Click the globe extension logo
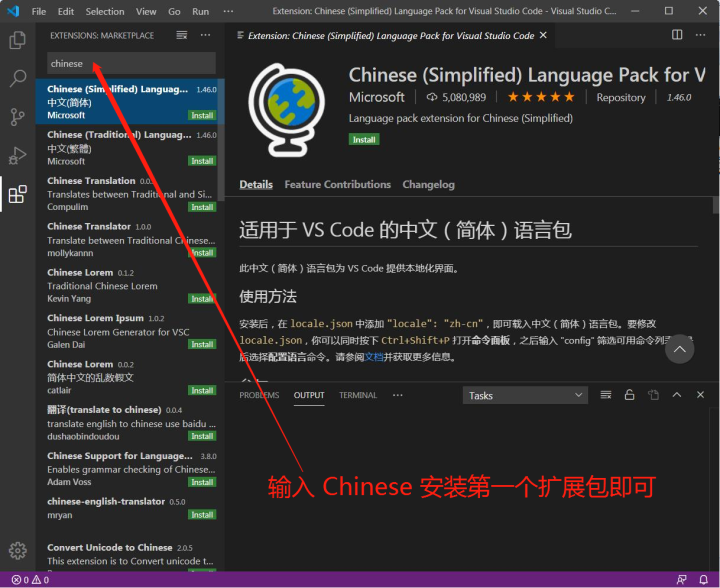The width and height of the screenshot is (720, 588). [x=287, y=110]
